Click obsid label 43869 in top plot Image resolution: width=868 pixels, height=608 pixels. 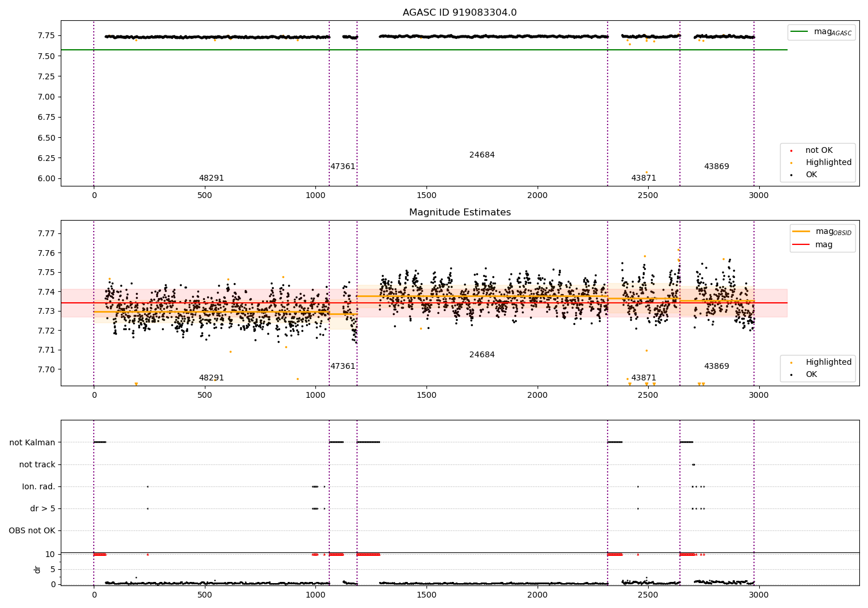(716, 167)
